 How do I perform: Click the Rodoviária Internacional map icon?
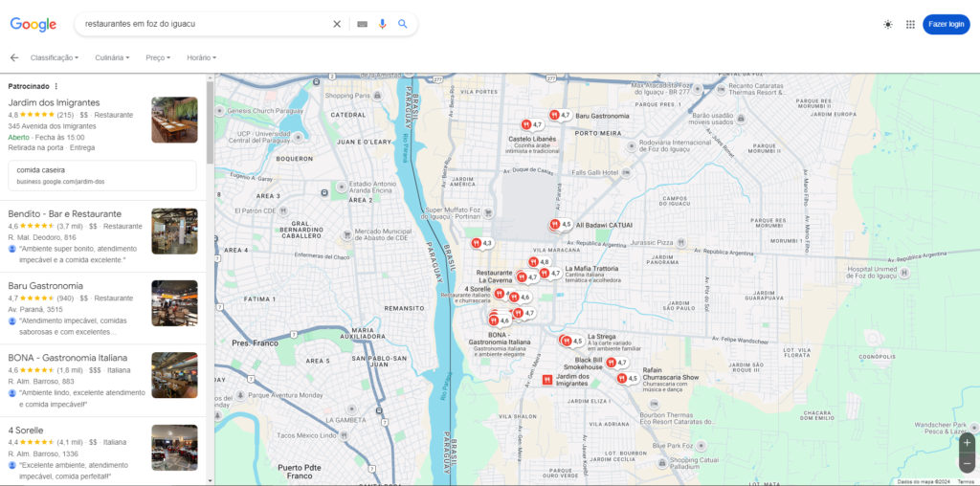[632, 145]
